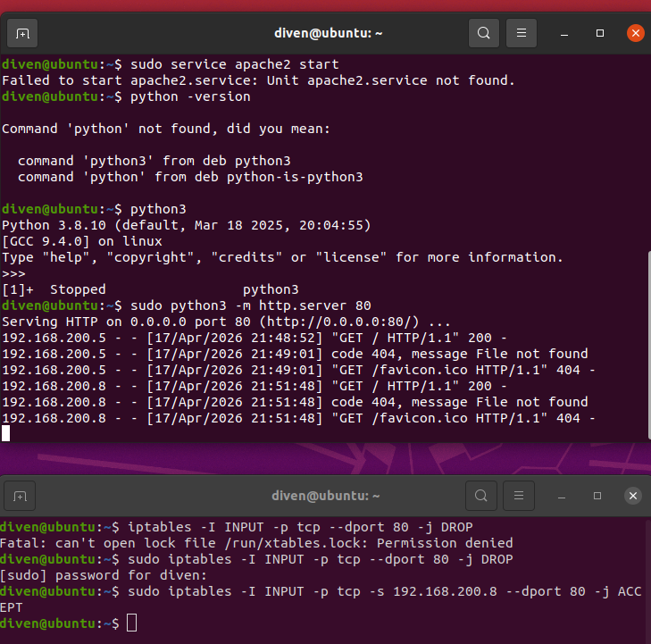Click the python-is-python3 package name in the top terminal

click(x=295, y=177)
